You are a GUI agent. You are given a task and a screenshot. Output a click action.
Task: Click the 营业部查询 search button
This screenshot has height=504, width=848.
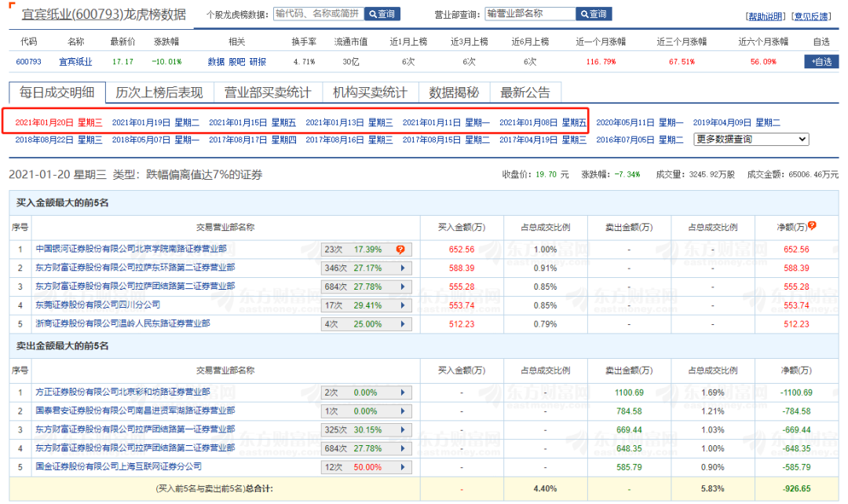coord(594,14)
